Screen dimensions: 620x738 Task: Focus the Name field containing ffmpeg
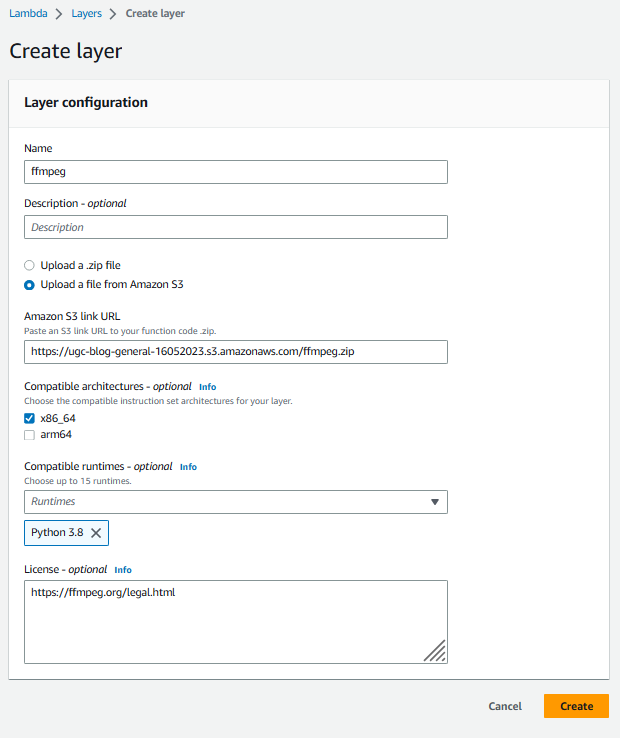(x=236, y=172)
